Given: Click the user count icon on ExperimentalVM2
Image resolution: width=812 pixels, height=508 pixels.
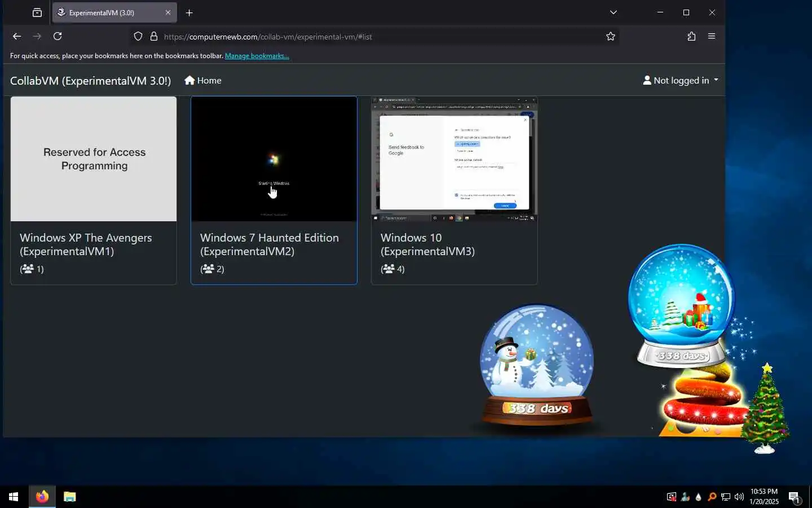Looking at the screenshot, I should click(208, 269).
